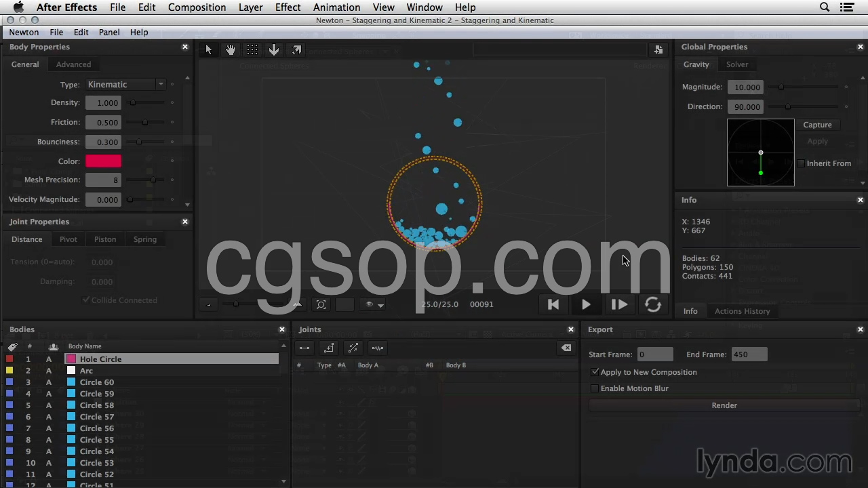Click the delete joint backspace icon
Image resolution: width=868 pixels, height=488 pixels.
[x=566, y=348]
